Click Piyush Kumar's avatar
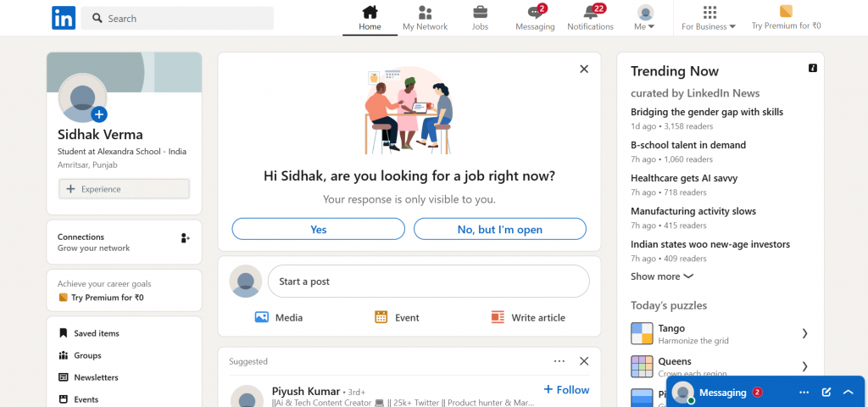Screen dimensions: 868x407 pyautogui.click(x=247, y=396)
